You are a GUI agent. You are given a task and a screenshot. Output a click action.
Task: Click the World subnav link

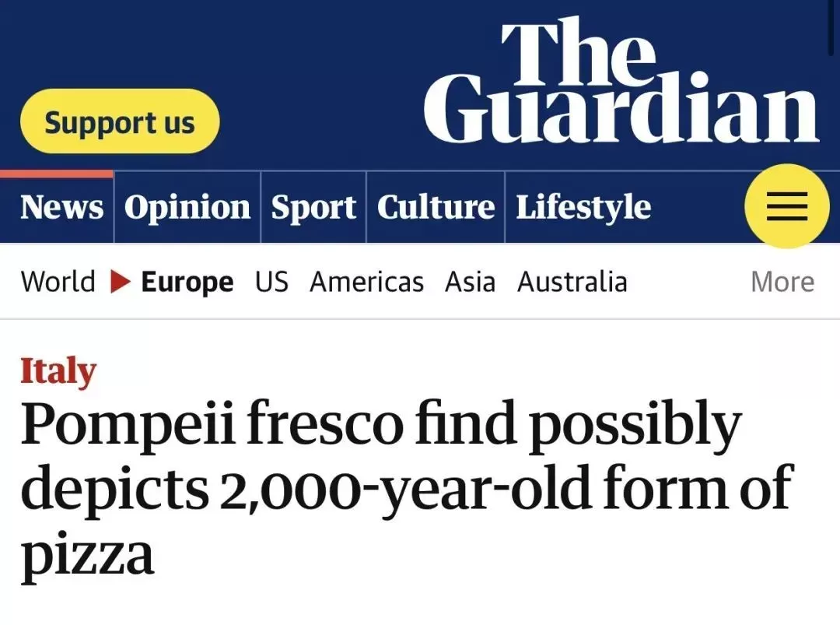(58, 282)
